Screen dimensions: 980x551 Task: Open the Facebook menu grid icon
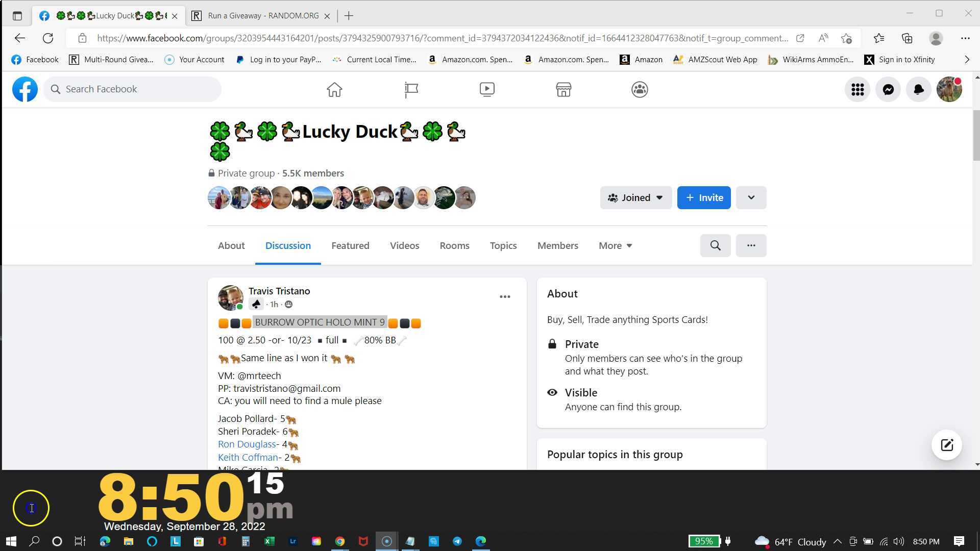click(857, 89)
